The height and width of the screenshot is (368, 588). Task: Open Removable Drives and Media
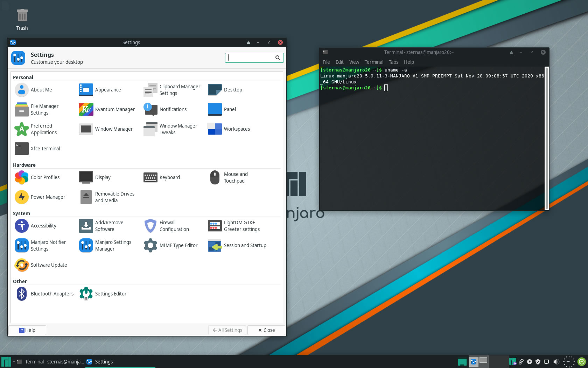click(107, 197)
